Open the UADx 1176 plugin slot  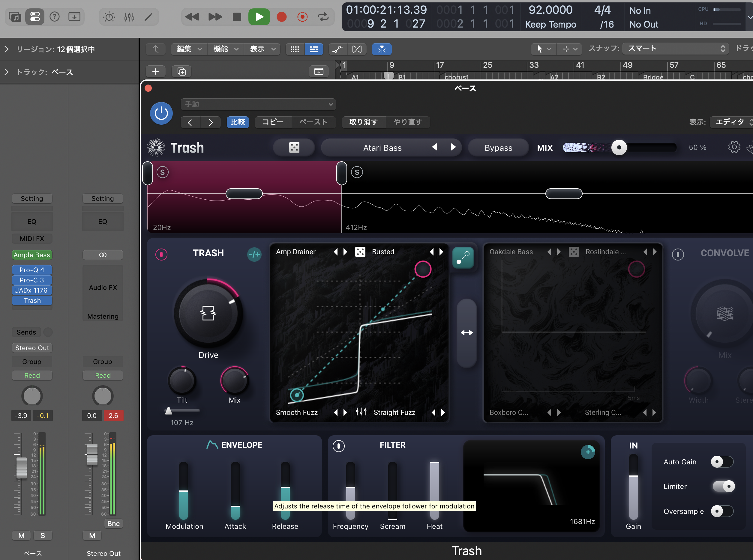pos(32,290)
